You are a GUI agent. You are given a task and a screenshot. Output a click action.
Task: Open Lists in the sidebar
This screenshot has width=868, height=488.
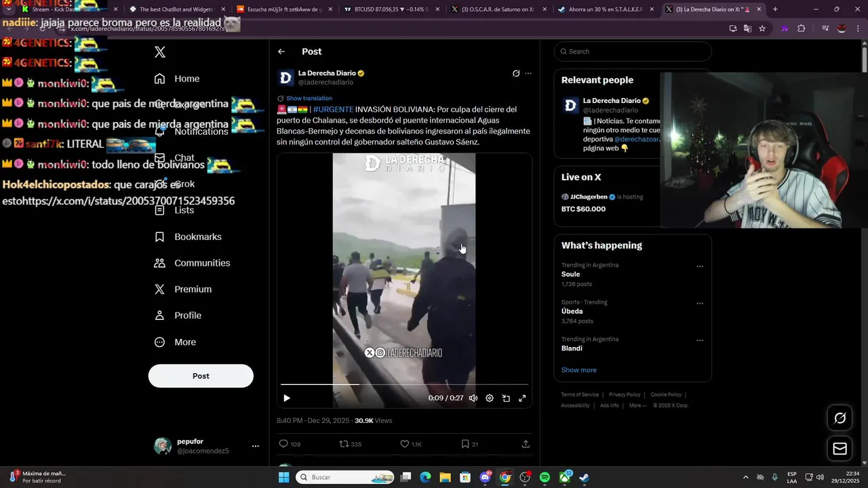pos(174,210)
